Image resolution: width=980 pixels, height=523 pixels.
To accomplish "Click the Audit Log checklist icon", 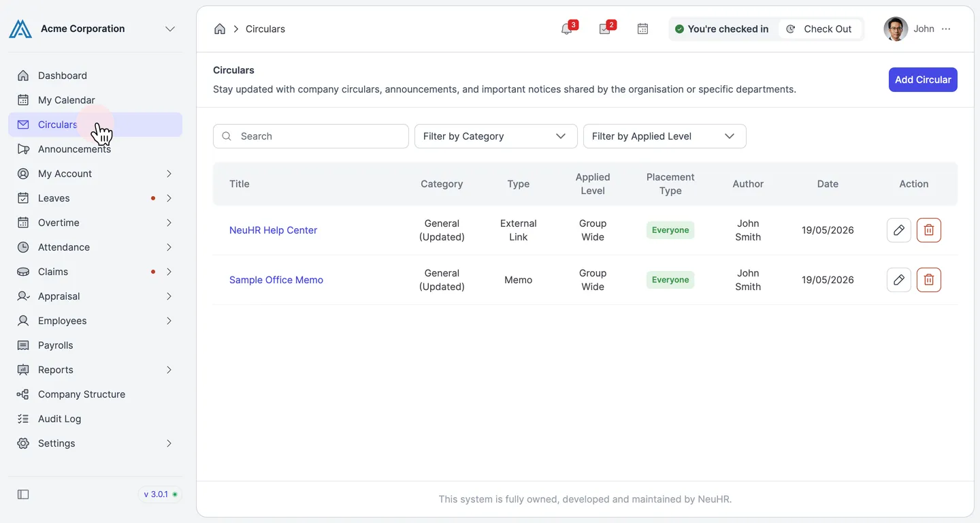I will coord(23,419).
